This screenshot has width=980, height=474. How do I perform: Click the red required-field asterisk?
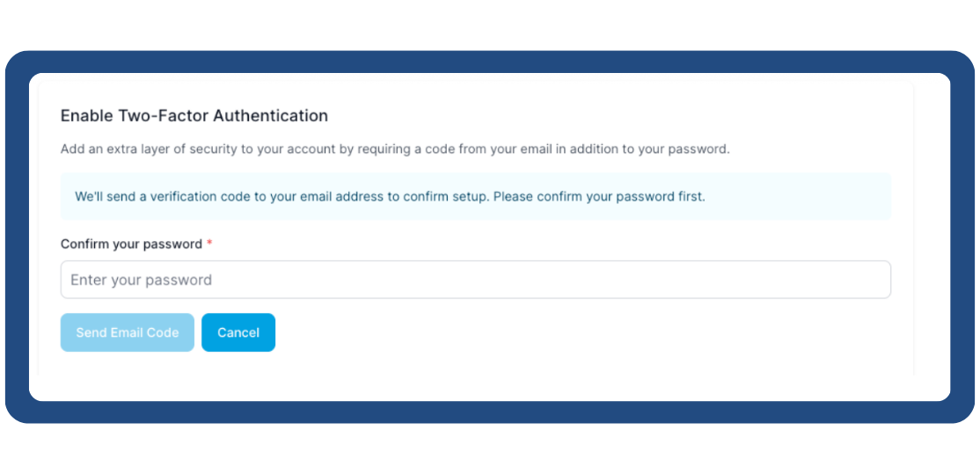point(209,244)
